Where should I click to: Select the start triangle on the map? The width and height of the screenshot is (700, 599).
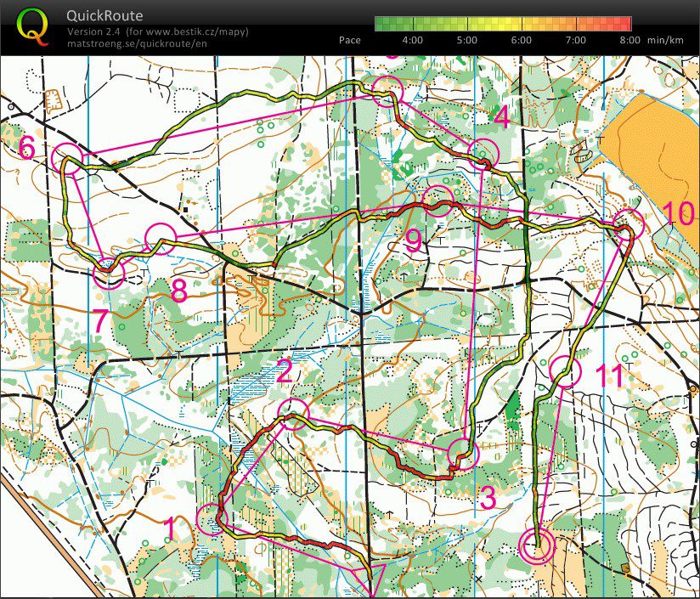pos(370,578)
